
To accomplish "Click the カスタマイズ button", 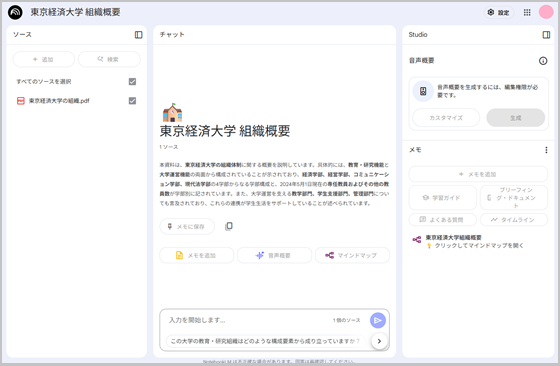I will (446, 117).
